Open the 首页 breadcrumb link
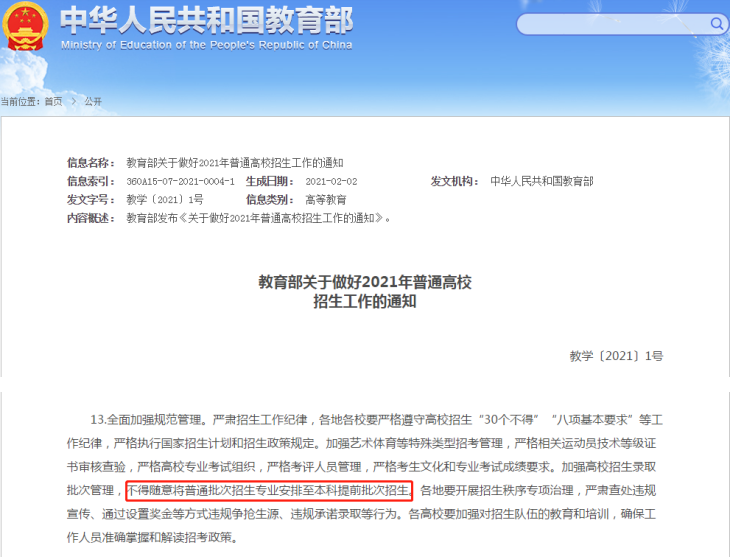 click(54, 102)
